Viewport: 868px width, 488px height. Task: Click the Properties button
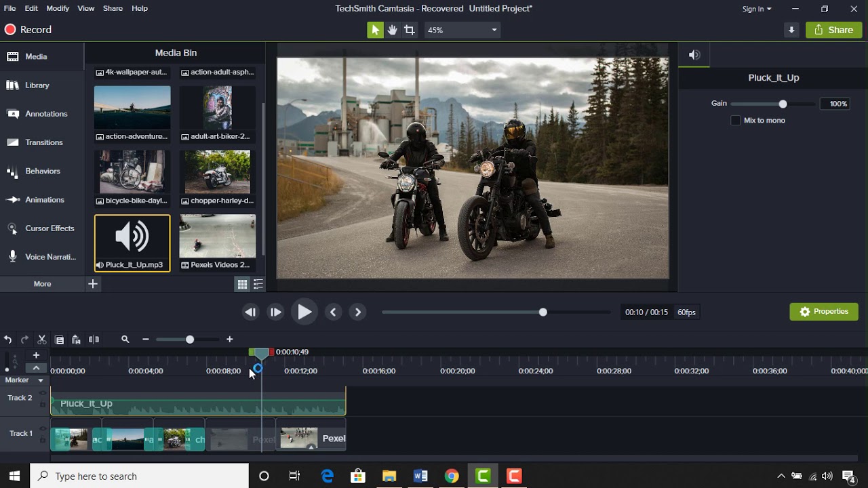pos(823,312)
